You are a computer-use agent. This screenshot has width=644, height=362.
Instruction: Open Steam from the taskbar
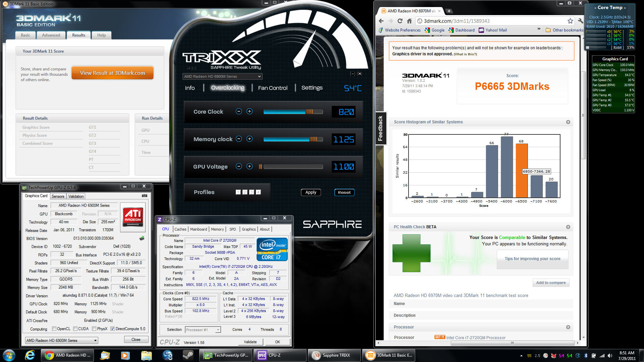click(188, 355)
